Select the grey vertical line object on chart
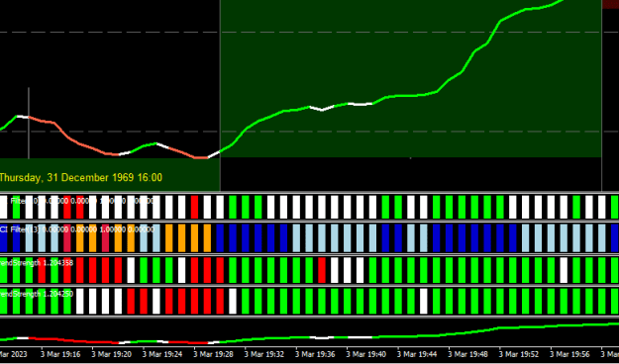The image size is (619, 364). coord(29,123)
